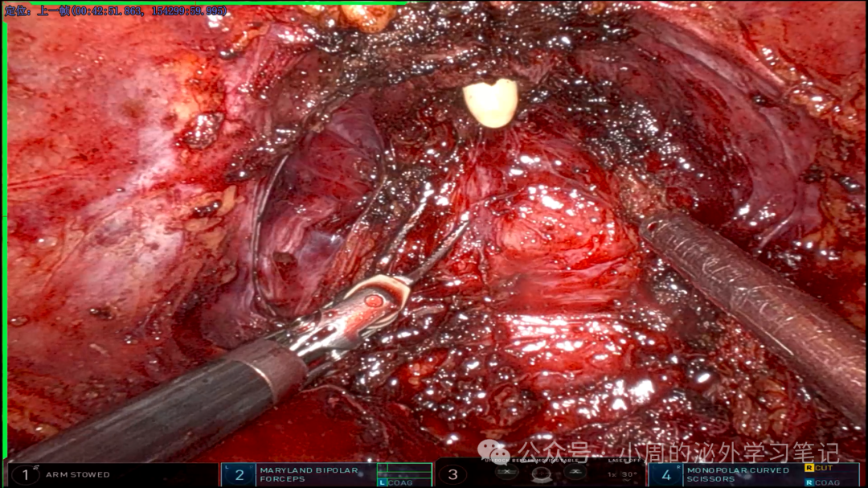Click the frame timestamp text 00:42:51.863

click(109, 11)
